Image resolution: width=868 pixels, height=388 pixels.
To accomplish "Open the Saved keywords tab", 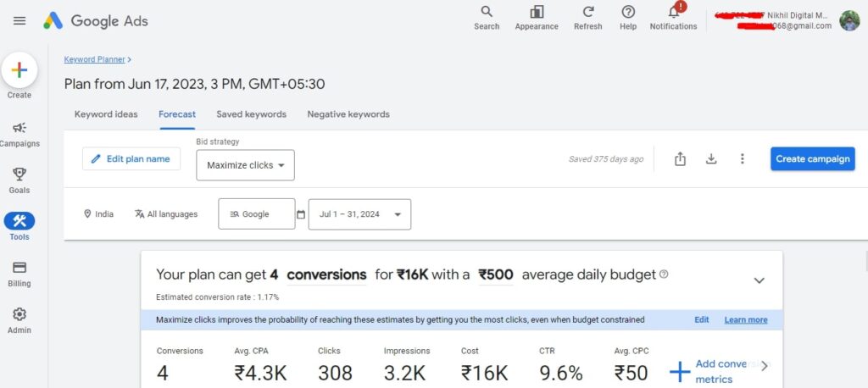I will 251,114.
